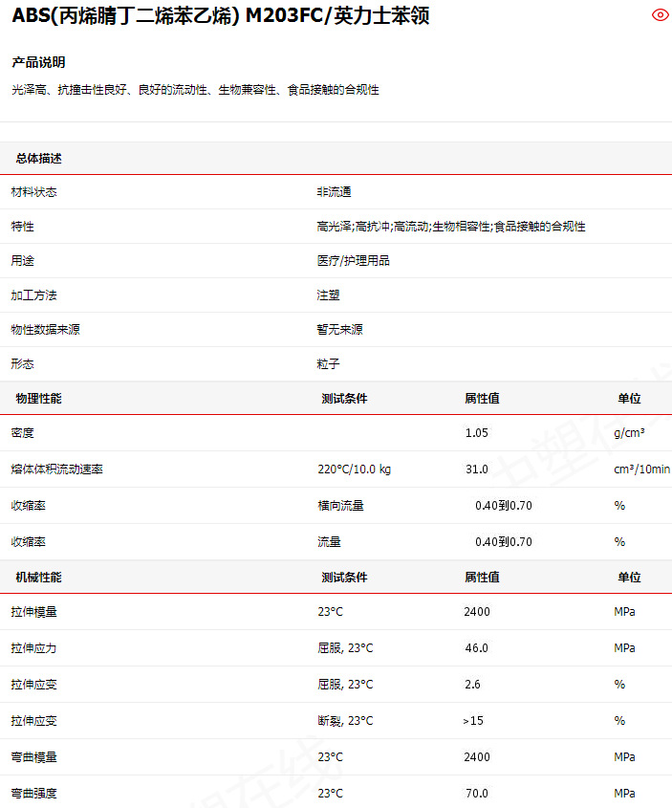Click the 拉伸应力 row label
This screenshot has height=808, width=672.
coord(34,648)
